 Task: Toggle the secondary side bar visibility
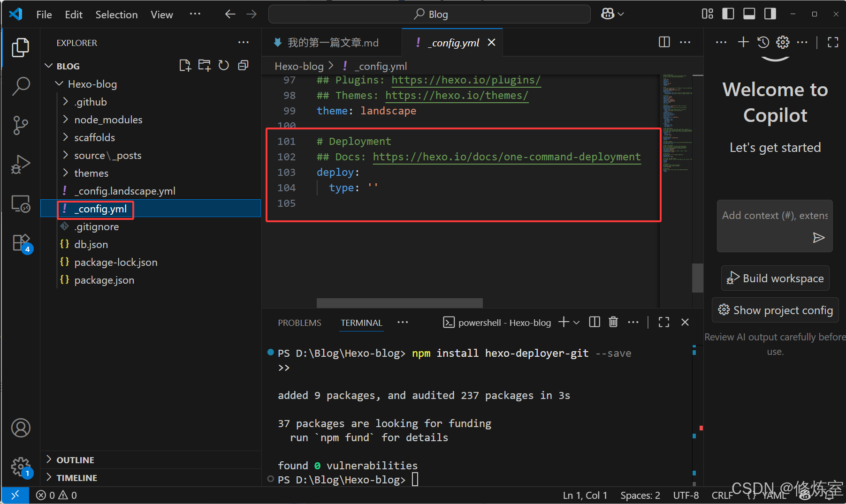coord(770,14)
